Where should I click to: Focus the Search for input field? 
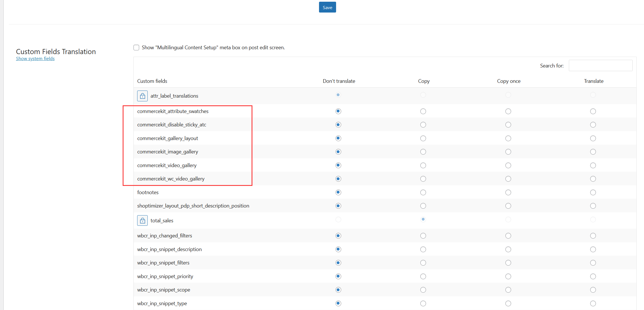(600, 66)
